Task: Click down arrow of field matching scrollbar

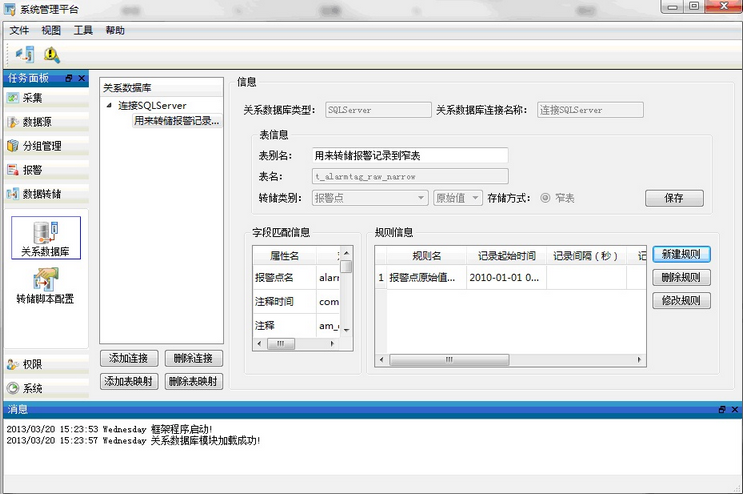Action: (x=346, y=330)
